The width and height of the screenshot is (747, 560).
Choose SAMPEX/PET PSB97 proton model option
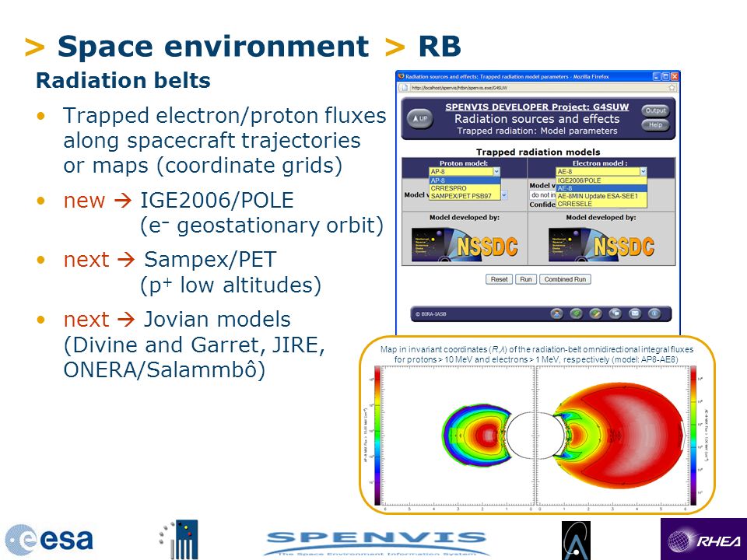pos(465,196)
